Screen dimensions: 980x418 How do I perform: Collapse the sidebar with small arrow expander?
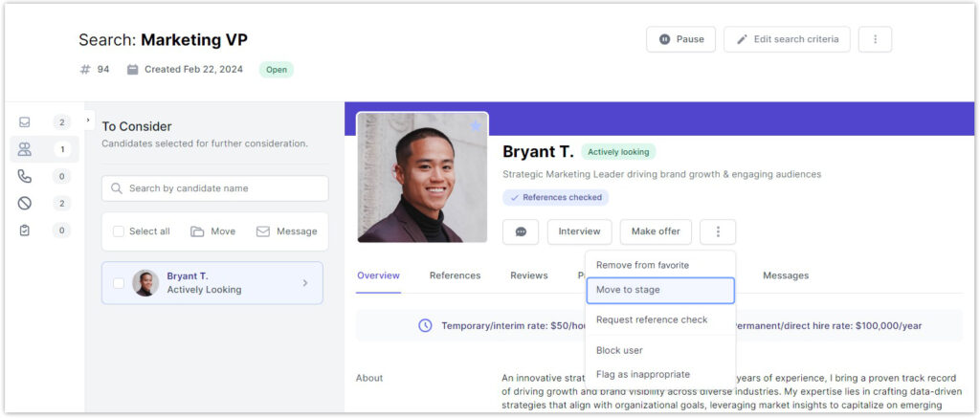click(88, 121)
